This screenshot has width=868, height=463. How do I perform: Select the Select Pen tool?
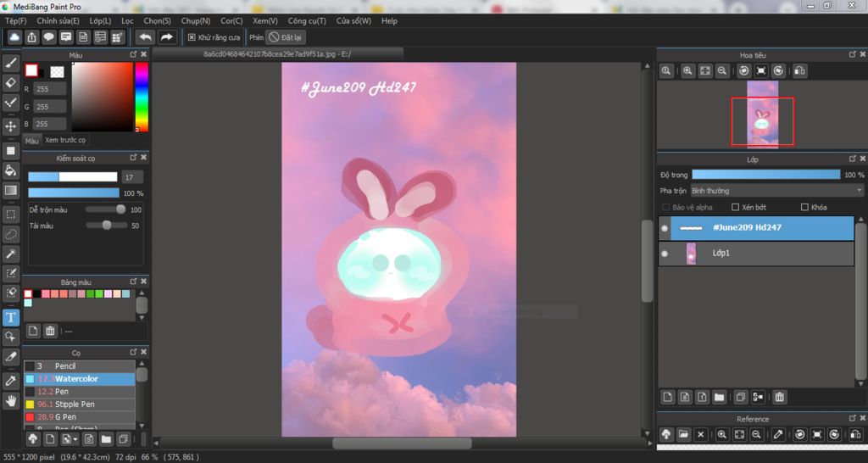[10, 273]
